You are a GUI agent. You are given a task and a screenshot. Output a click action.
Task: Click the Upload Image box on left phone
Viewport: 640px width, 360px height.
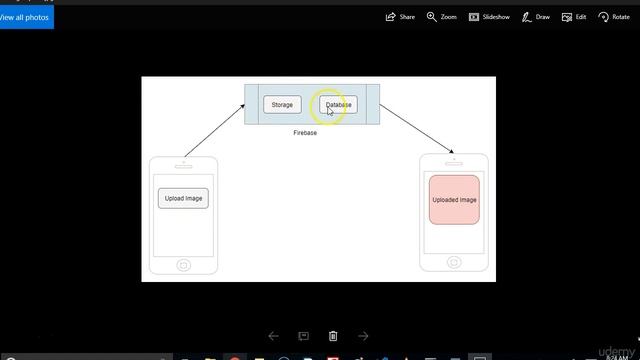pyautogui.click(x=183, y=198)
